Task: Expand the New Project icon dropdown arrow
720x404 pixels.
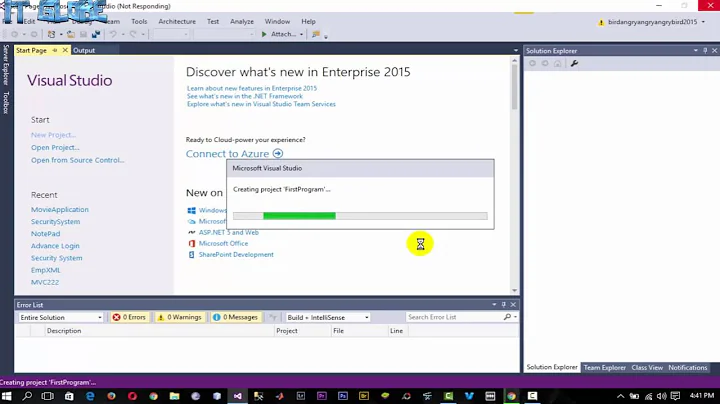Action: 61,34
